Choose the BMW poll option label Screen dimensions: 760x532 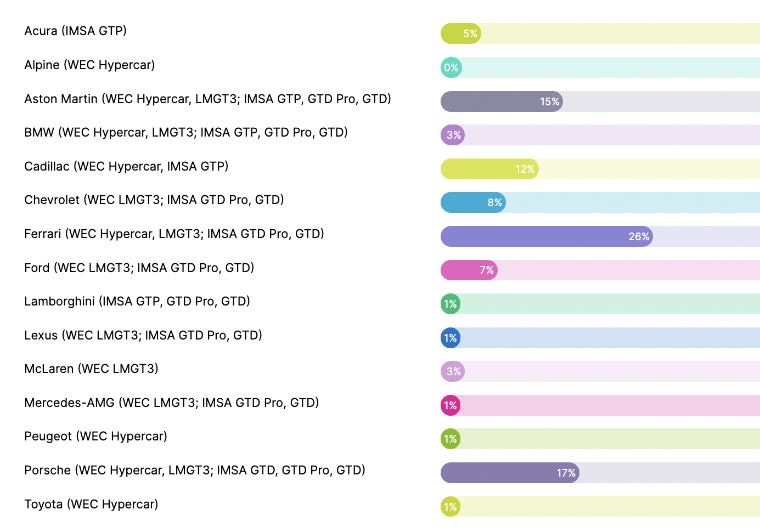click(x=186, y=133)
